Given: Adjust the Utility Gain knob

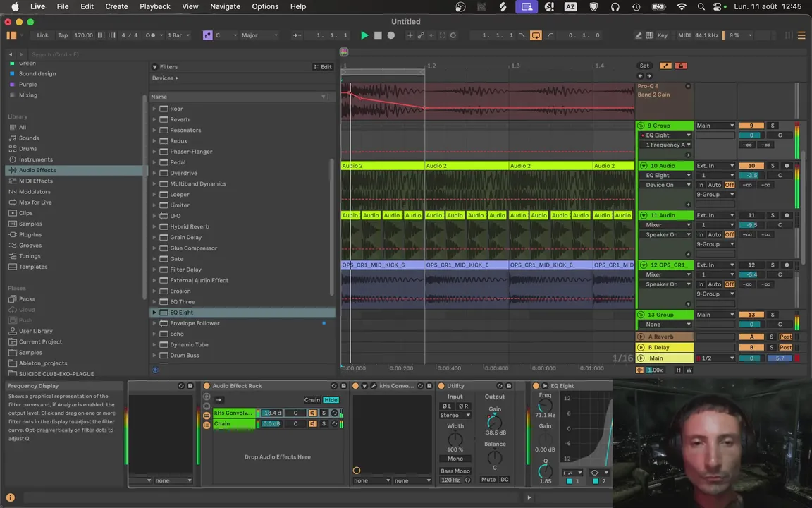Looking at the screenshot, I should (495, 422).
